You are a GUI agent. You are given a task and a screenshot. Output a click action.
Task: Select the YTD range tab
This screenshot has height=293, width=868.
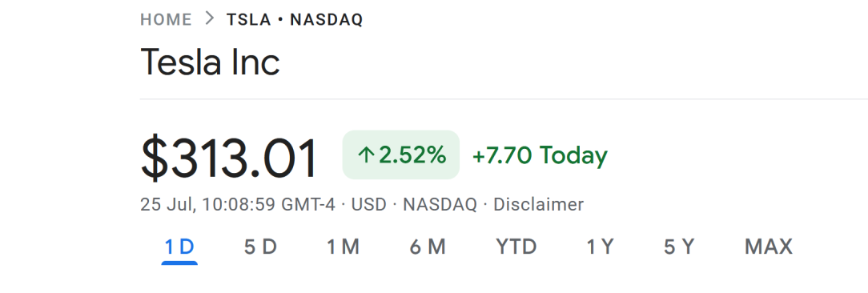coord(516,247)
